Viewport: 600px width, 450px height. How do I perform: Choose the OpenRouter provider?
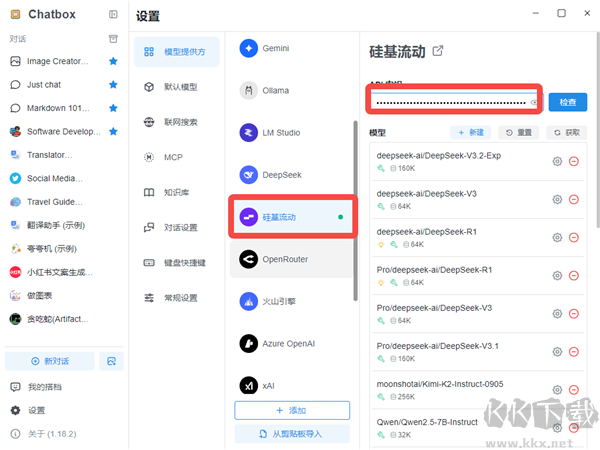tap(291, 259)
